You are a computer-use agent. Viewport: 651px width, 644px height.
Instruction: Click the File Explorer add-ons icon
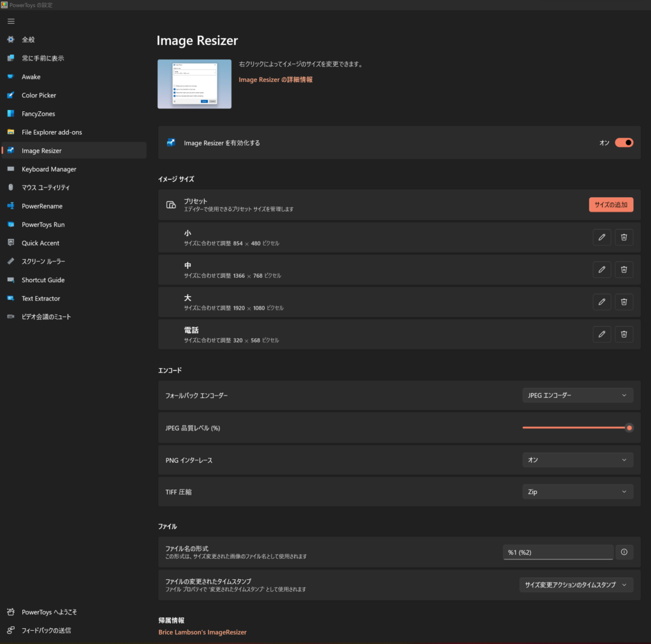11,132
